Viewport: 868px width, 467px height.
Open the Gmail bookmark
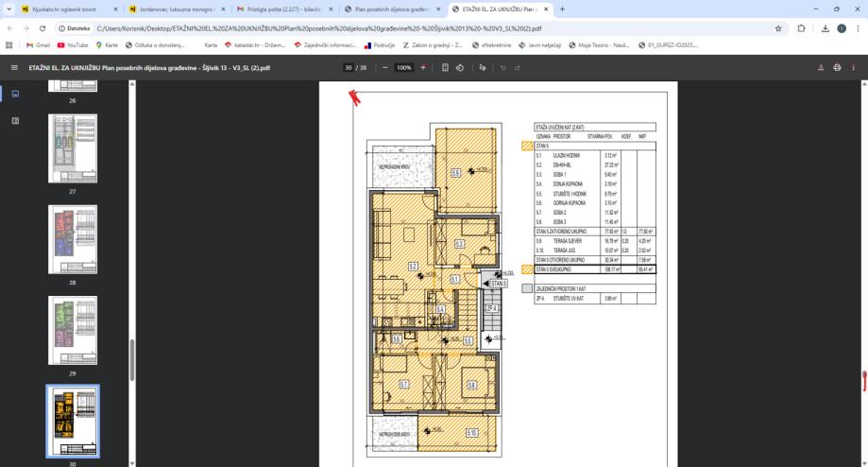coord(38,44)
